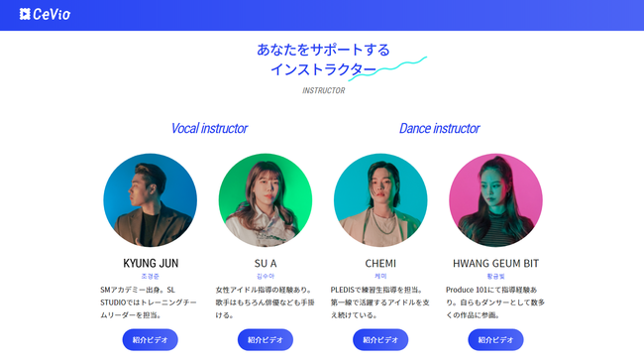
Task: Click the HWANG GEUM BIT name label
Action: (x=495, y=263)
